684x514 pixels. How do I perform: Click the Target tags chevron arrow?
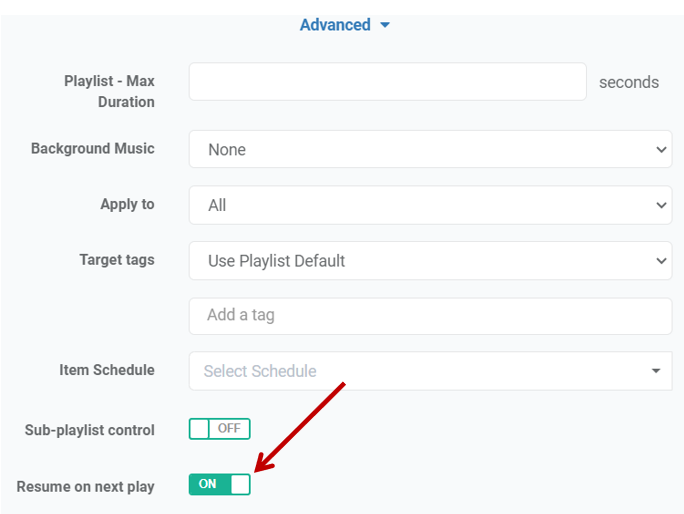point(661,261)
